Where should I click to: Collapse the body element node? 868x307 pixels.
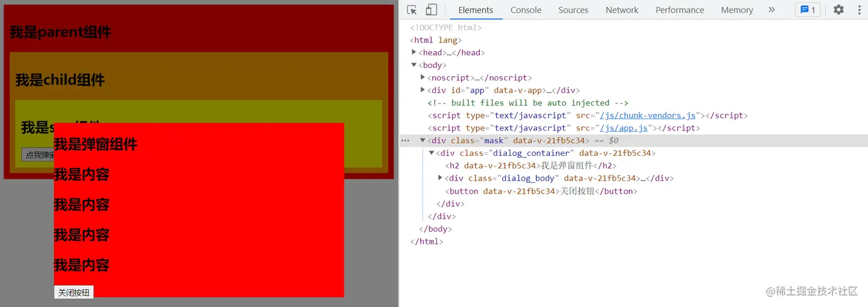click(x=414, y=65)
